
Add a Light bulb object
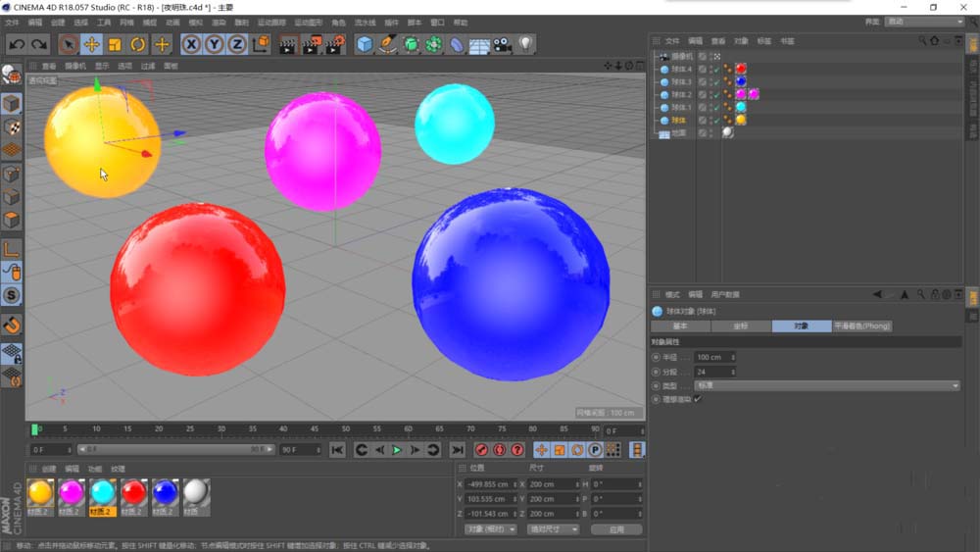525,44
